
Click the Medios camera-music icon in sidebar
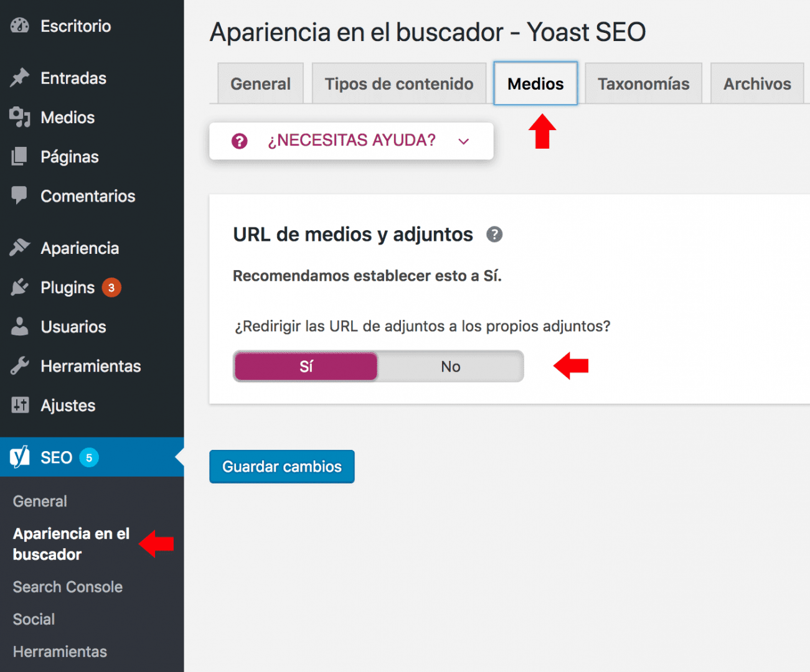pyautogui.click(x=20, y=117)
